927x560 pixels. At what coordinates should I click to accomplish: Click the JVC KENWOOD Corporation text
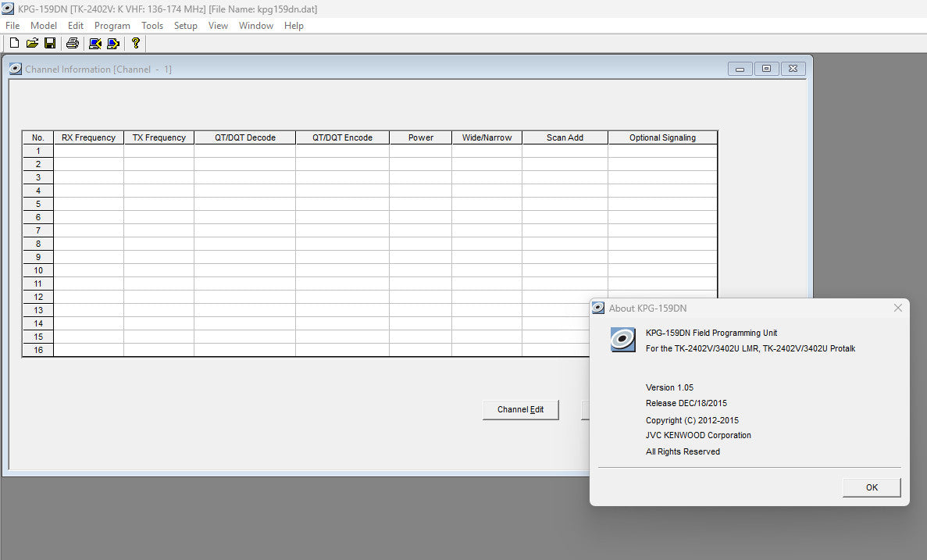(698, 434)
